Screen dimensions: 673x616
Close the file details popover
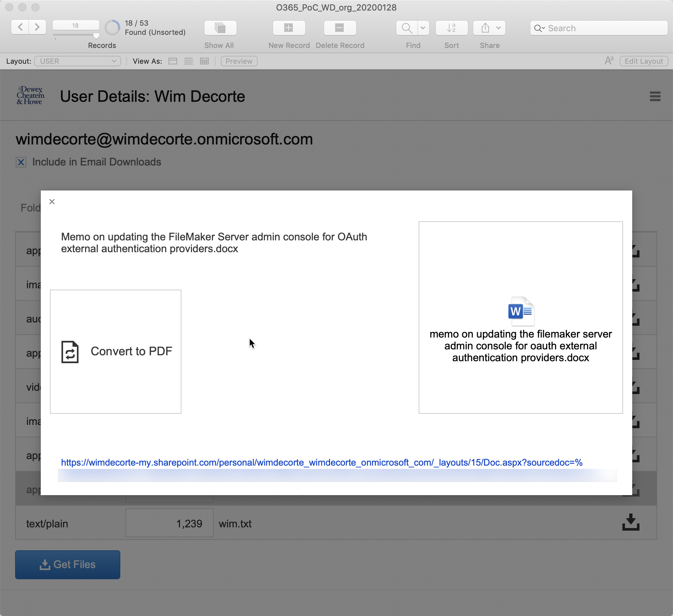pyautogui.click(x=52, y=201)
